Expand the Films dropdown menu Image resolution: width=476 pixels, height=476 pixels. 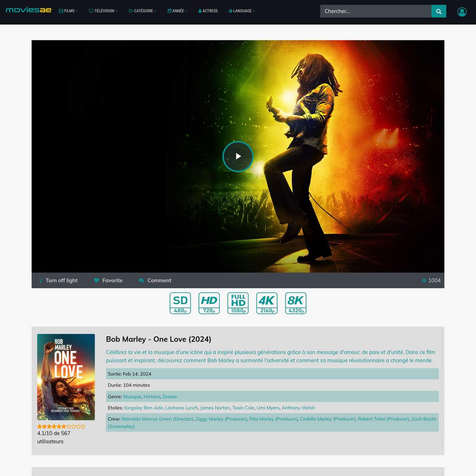coord(68,11)
